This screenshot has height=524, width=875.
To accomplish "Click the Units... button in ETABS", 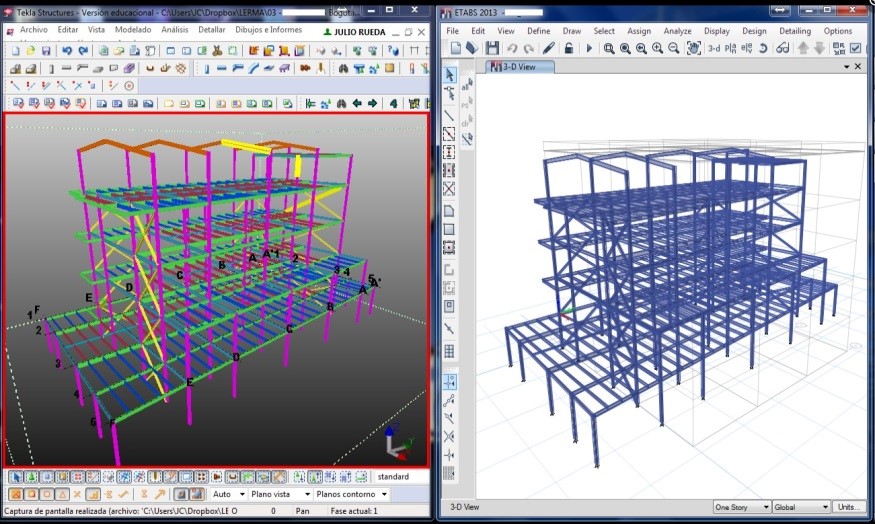I will click(x=849, y=507).
